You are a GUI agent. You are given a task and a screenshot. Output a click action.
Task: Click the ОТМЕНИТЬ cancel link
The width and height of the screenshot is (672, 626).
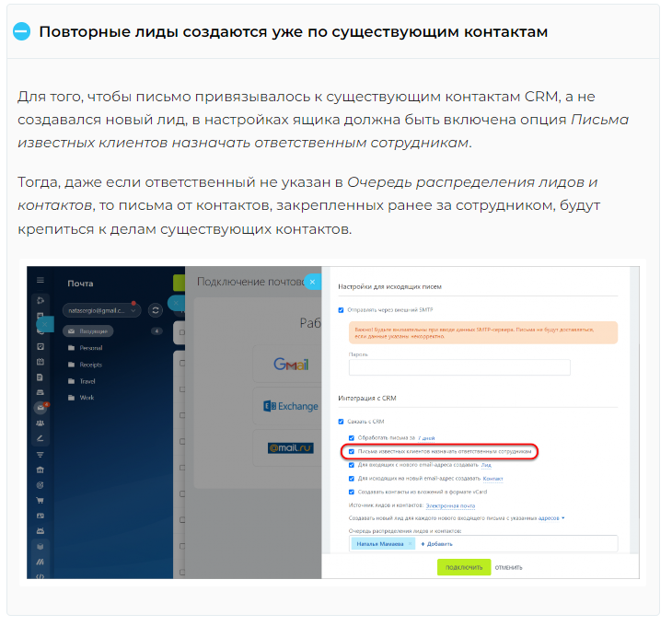(x=509, y=568)
